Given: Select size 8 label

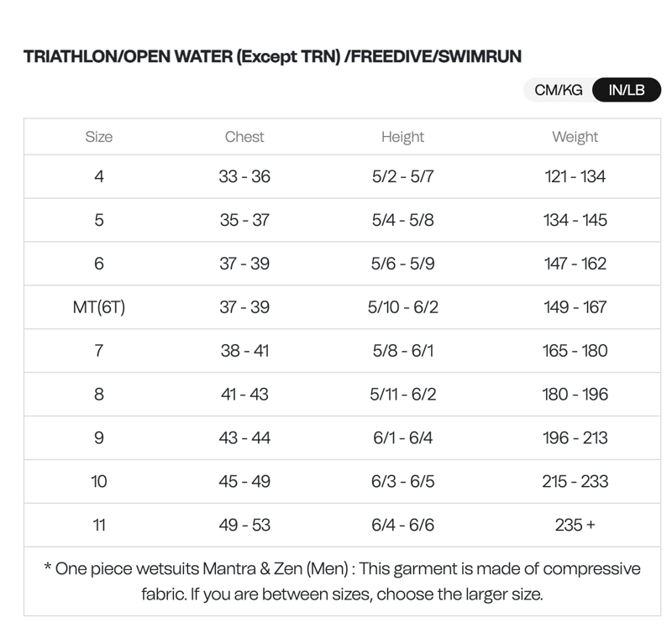Looking at the screenshot, I should click(x=100, y=394).
